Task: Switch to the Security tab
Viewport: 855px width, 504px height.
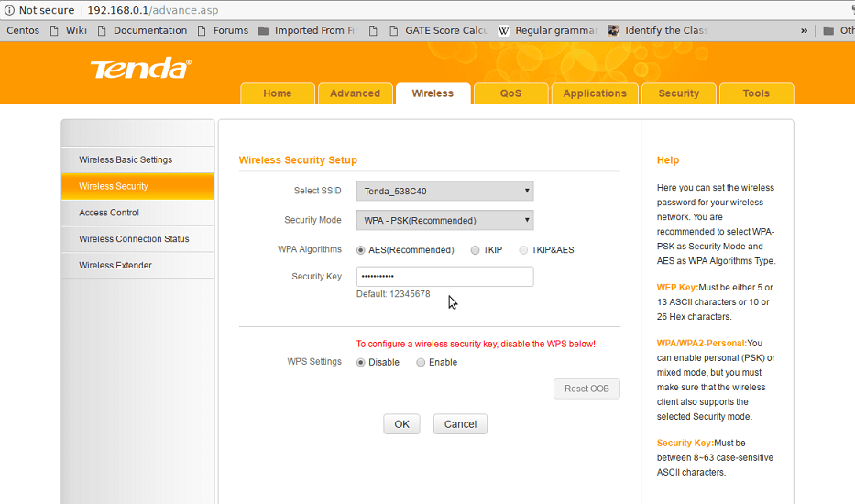Action: [679, 93]
